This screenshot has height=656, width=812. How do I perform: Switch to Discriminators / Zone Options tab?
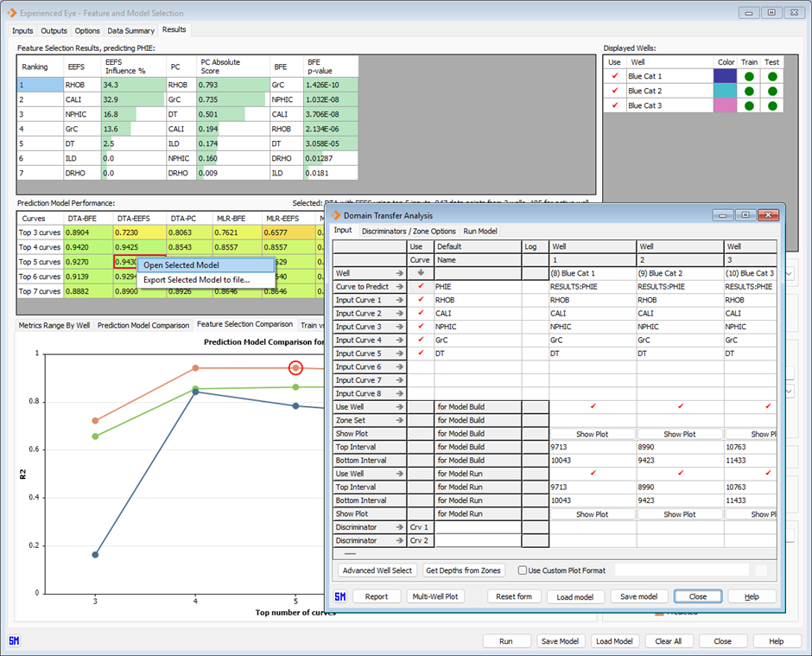[408, 231]
